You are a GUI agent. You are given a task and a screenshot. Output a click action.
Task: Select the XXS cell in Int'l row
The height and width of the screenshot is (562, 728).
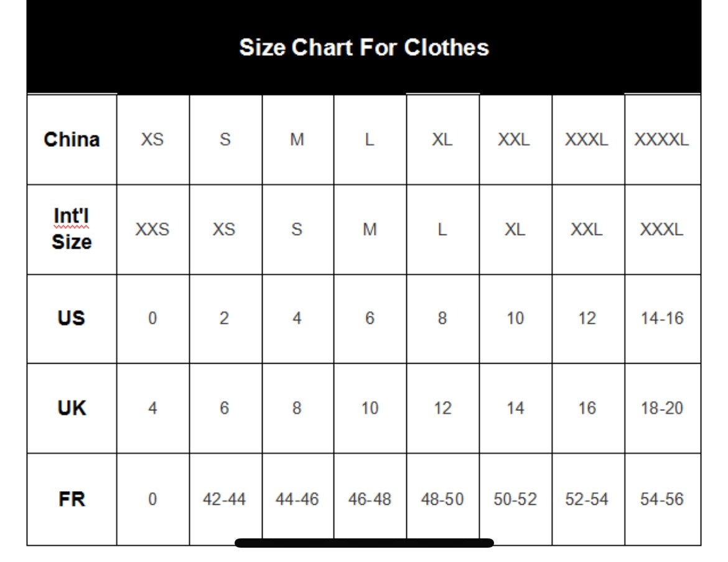point(152,229)
